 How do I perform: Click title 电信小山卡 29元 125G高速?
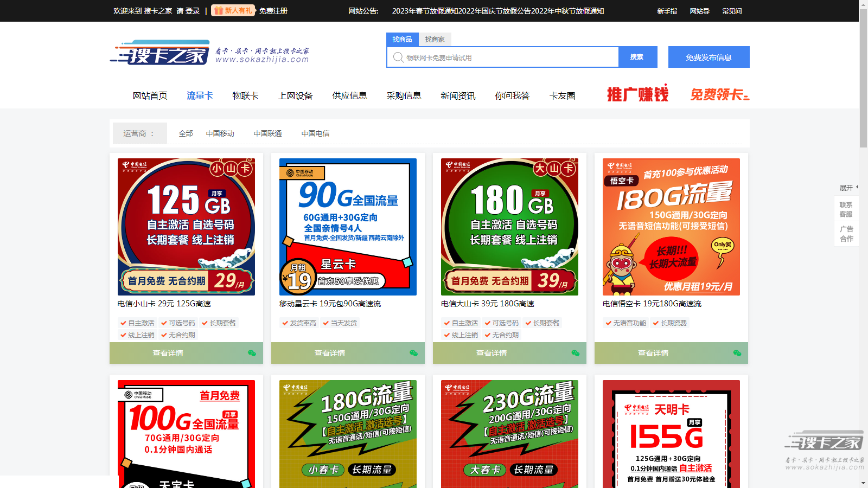164,304
